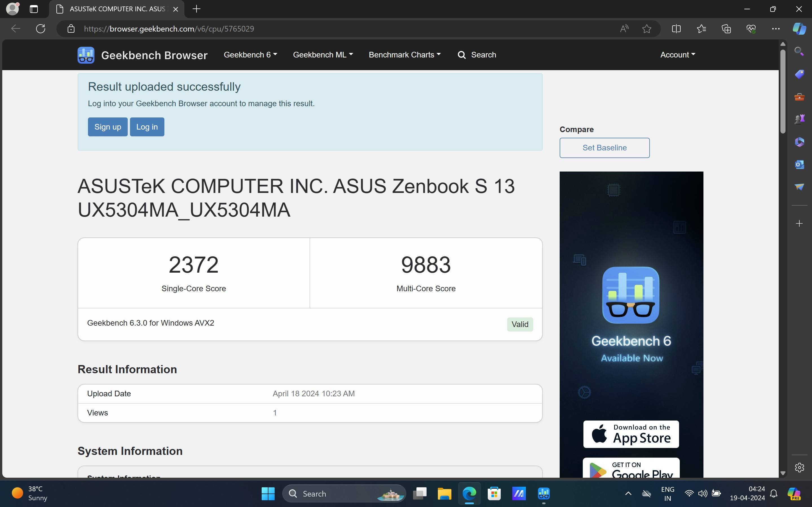Screen dimensions: 812x507
Task: Open Geekbench app from taskbar
Action: click(x=543, y=493)
